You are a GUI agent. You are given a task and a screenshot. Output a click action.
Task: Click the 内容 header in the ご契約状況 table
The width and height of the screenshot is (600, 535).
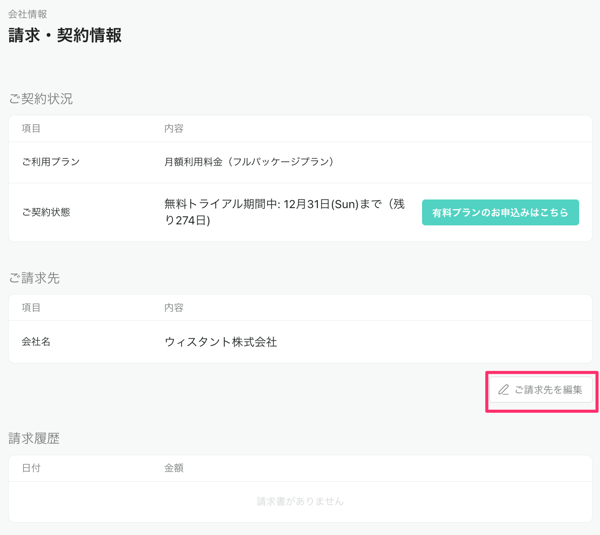pyautogui.click(x=174, y=129)
